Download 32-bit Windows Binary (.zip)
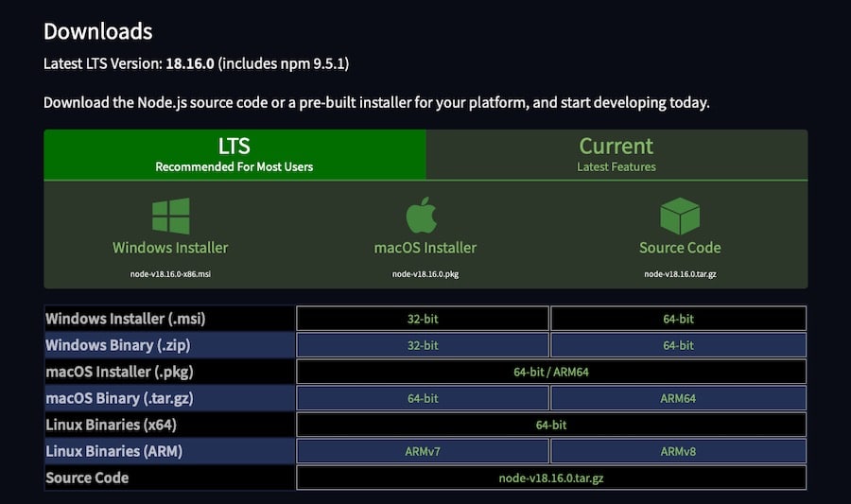The image size is (851, 504). (x=423, y=345)
